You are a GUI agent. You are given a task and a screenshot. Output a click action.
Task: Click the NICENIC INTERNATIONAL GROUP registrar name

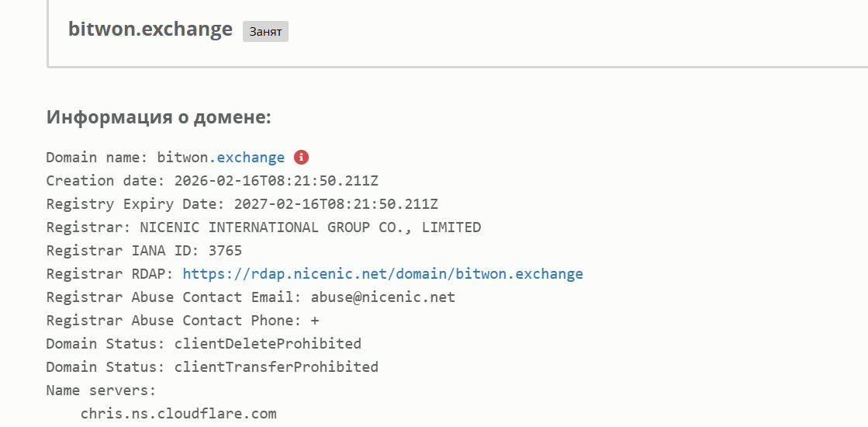(310, 227)
